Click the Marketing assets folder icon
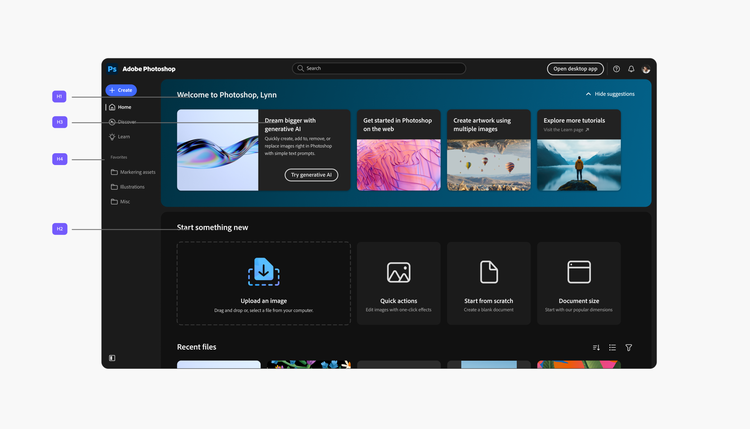 click(114, 172)
